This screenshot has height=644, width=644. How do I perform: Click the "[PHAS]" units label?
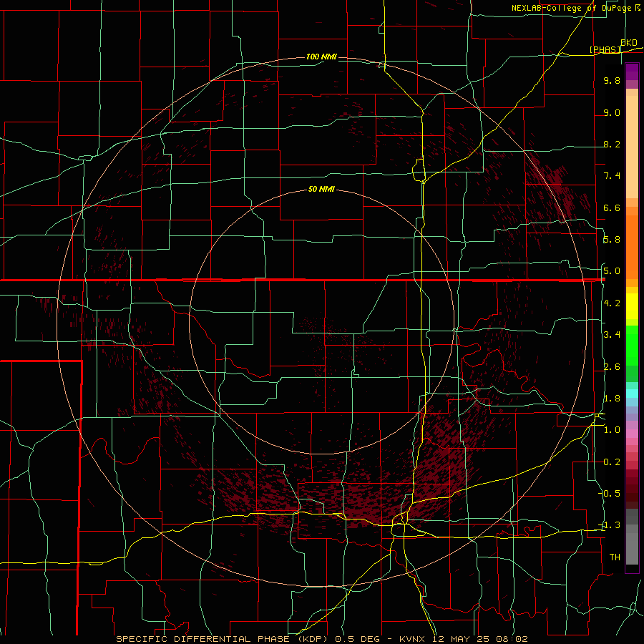[x=605, y=49]
